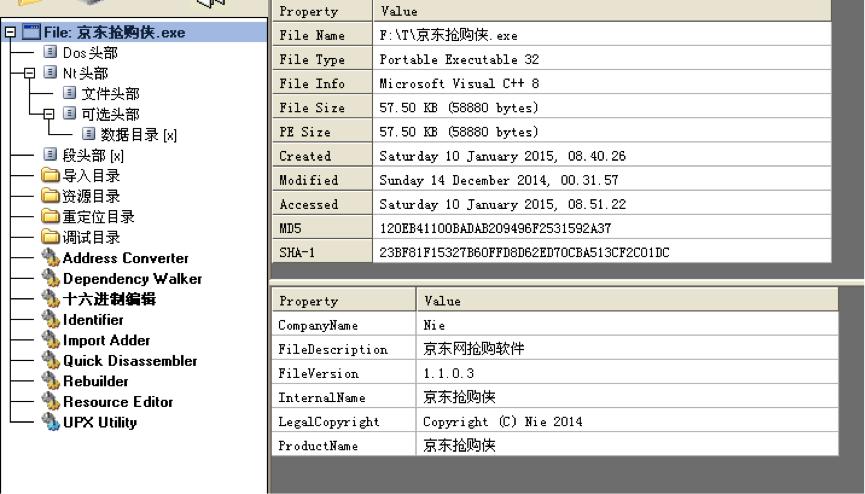The width and height of the screenshot is (865, 494).
Task: Open the Import Adder tree label
Action: (106, 340)
